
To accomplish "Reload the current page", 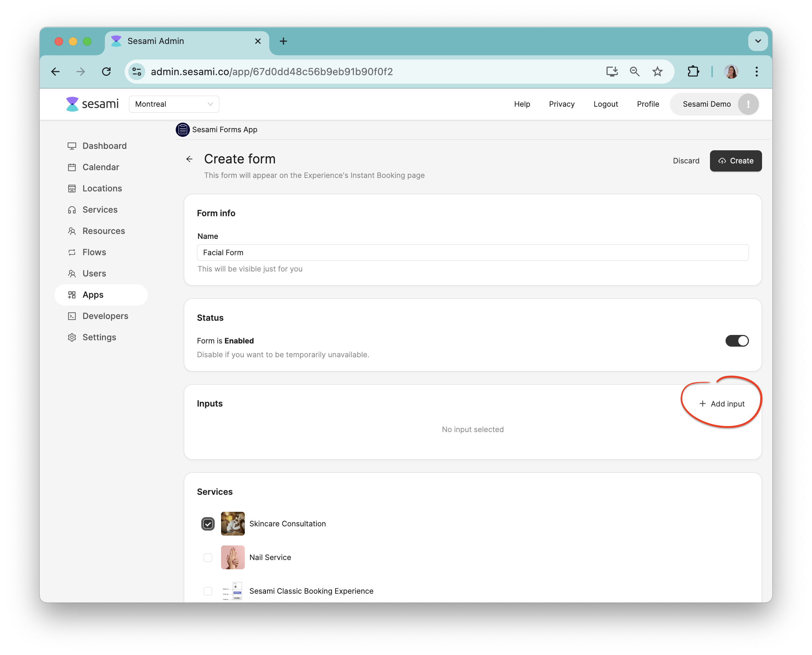I will tap(106, 72).
